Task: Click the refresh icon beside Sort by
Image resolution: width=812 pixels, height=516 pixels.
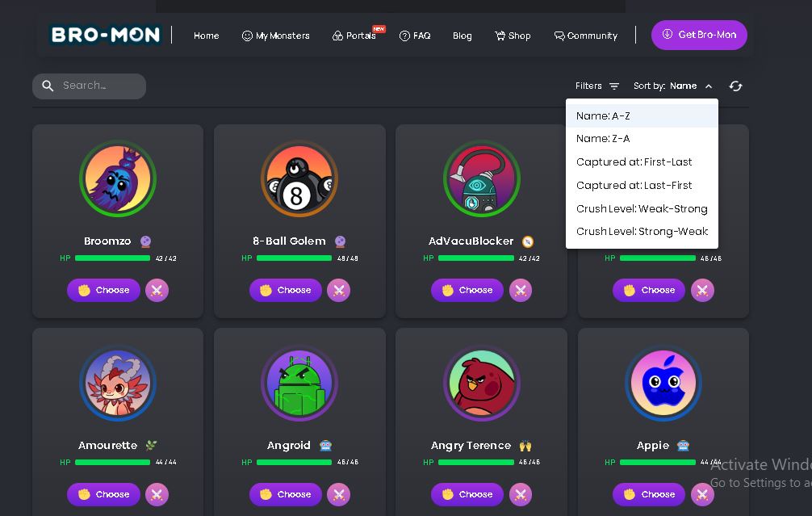Action: [x=735, y=86]
